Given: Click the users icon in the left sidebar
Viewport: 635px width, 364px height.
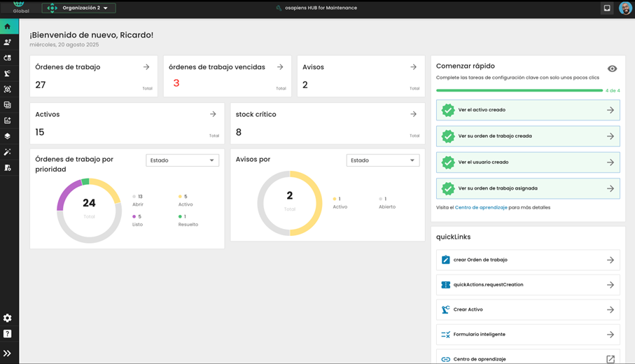Looking at the screenshot, I should pos(8,42).
